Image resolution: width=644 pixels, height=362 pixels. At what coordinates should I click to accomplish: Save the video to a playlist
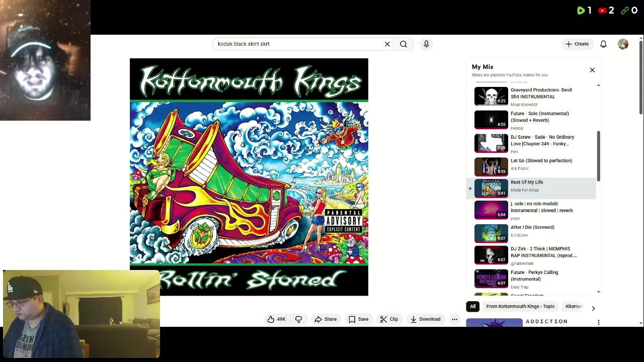pyautogui.click(x=358, y=319)
